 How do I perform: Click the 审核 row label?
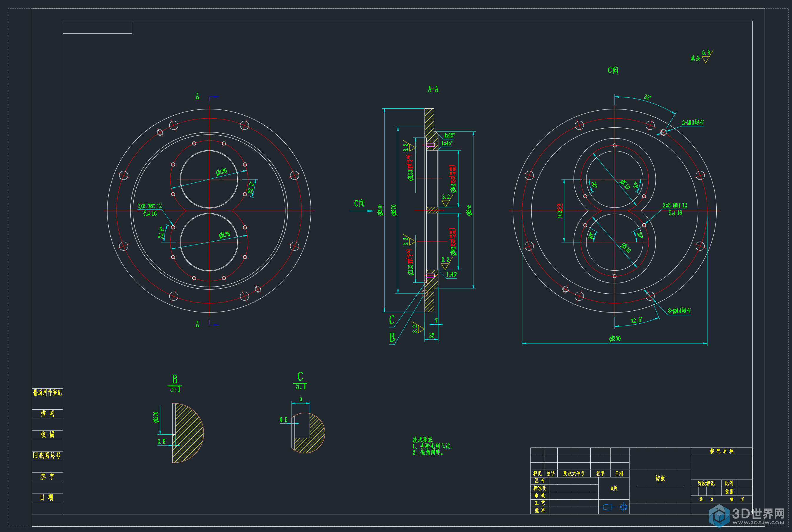(x=540, y=496)
